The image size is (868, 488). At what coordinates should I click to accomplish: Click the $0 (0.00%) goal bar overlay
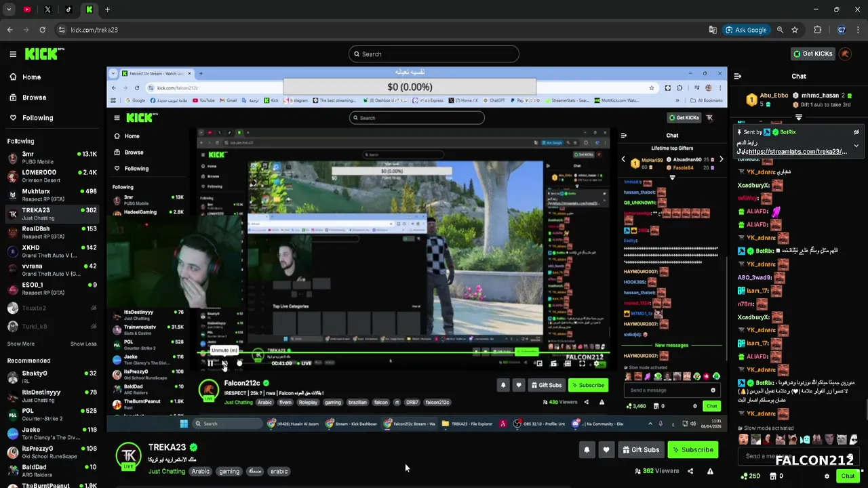410,87
